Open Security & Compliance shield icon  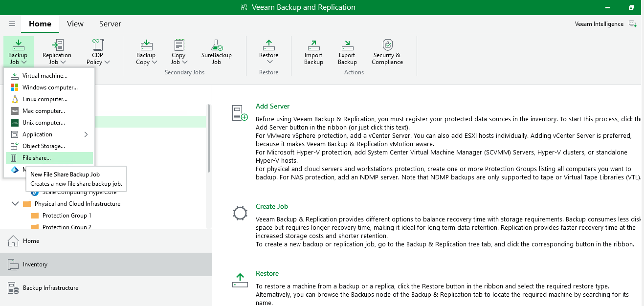[x=387, y=45]
